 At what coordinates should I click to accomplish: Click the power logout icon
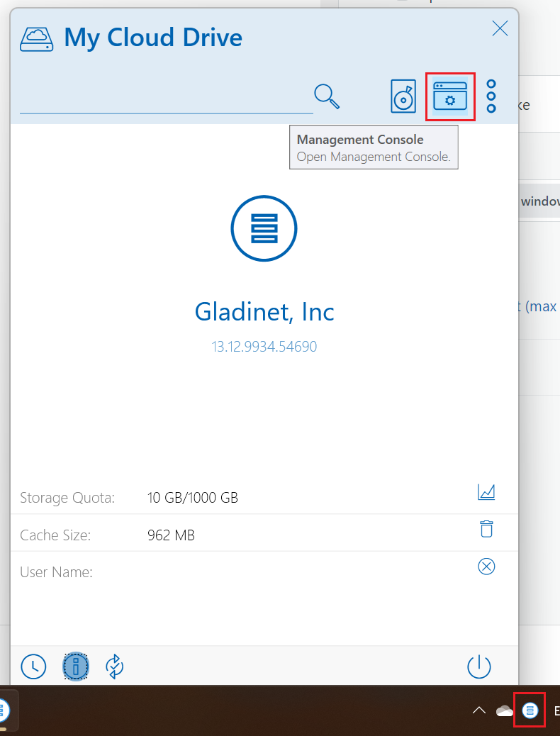point(478,667)
